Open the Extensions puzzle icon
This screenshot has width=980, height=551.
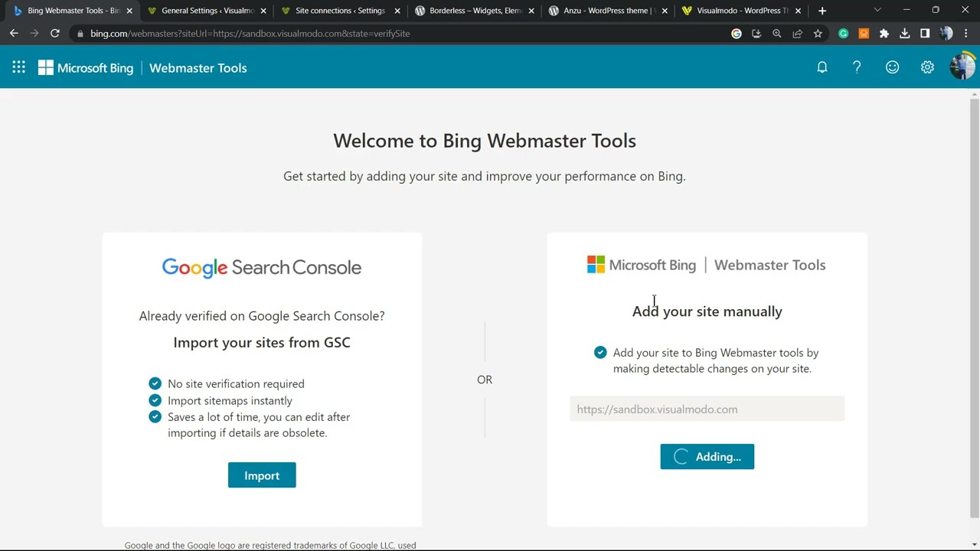click(x=884, y=34)
